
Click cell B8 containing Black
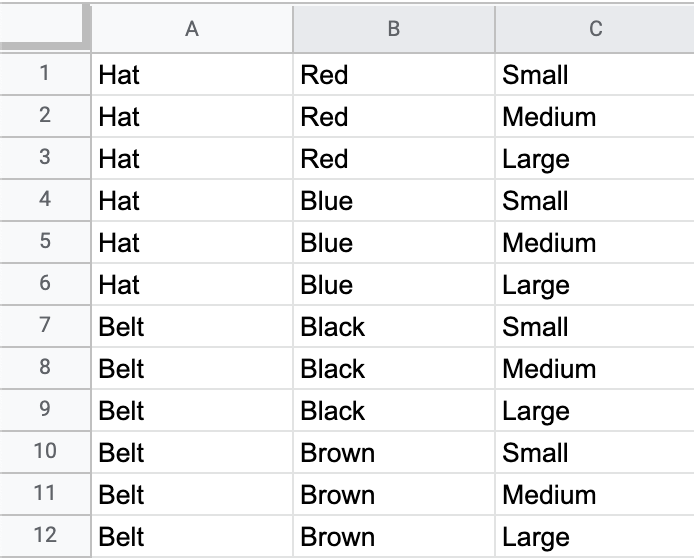[393, 369]
